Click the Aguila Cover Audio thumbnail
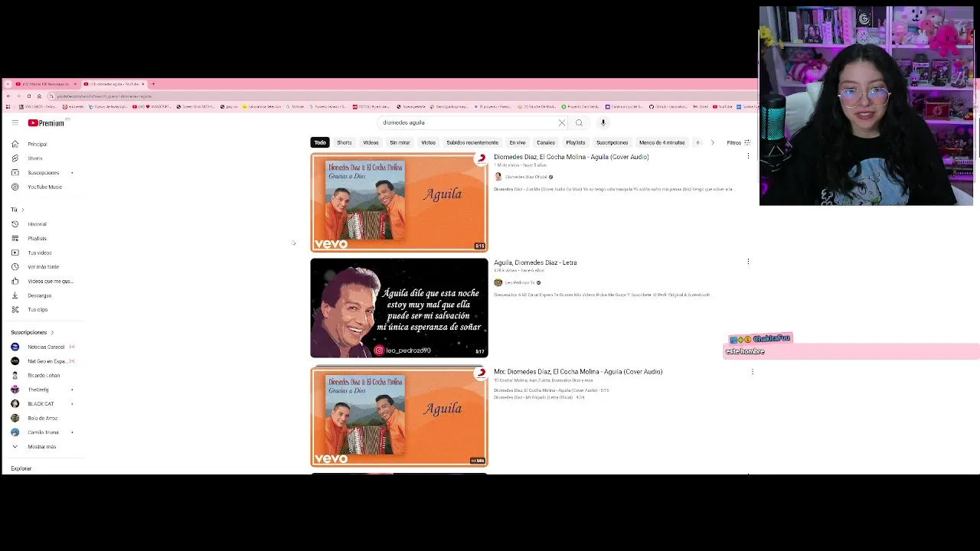This screenshot has width=980, height=551. pyautogui.click(x=399, y=202)
